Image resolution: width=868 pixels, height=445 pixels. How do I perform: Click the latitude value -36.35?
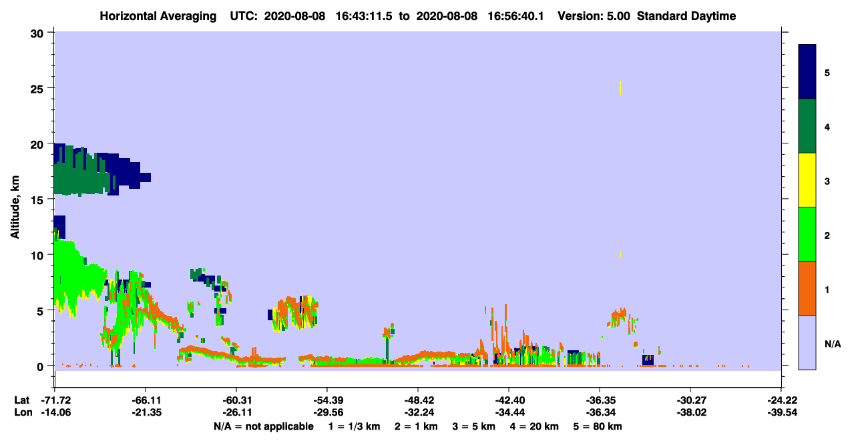pyautogui.click(x=600, y=400)
